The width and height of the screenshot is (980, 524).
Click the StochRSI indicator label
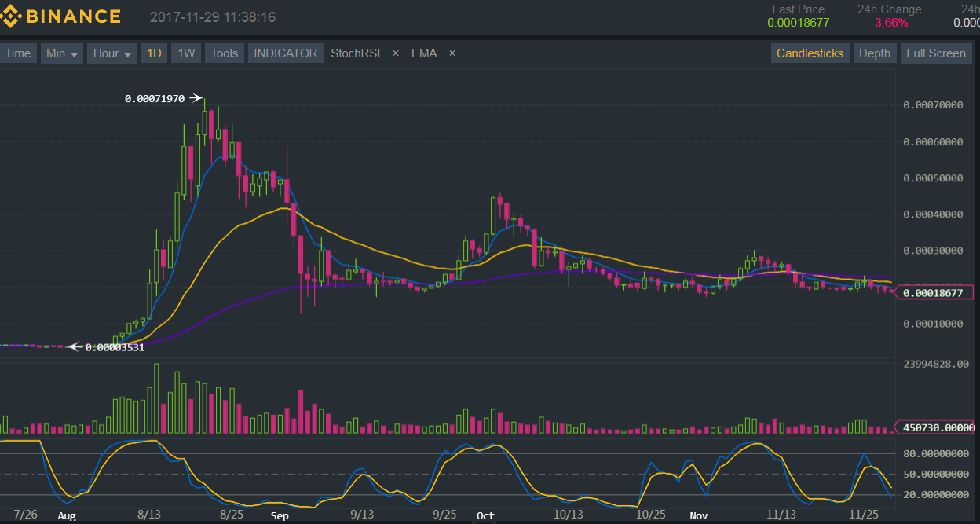coord(356,53)
